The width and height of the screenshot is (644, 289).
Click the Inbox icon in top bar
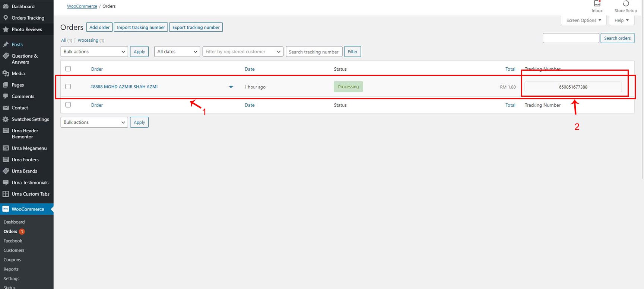click(597, 4)
